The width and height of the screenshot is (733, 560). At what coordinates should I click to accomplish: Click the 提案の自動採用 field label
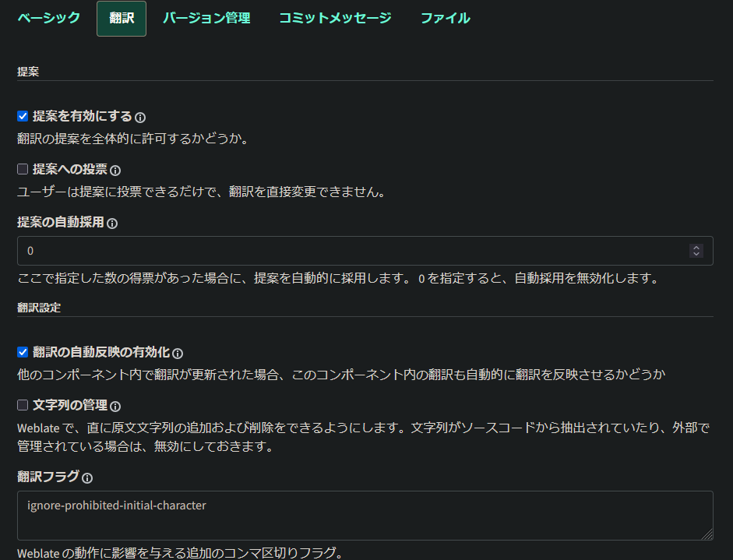[61, 222]
